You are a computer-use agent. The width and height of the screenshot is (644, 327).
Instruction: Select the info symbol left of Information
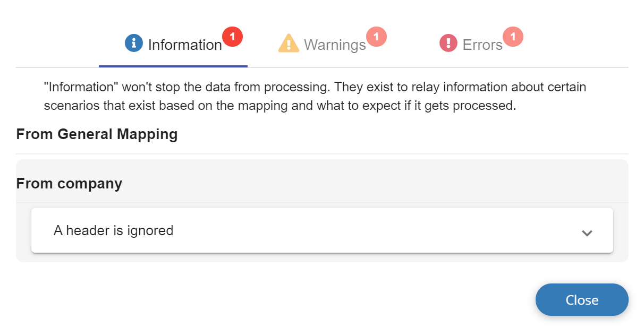click(x=133, y=44)
